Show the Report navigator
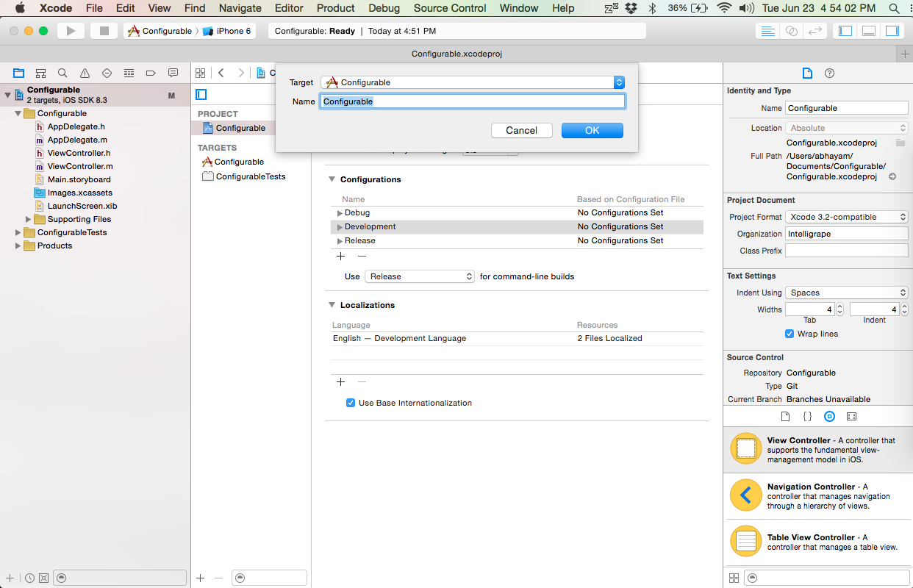The width and height of the screenshot is (913, 588). 173,73
